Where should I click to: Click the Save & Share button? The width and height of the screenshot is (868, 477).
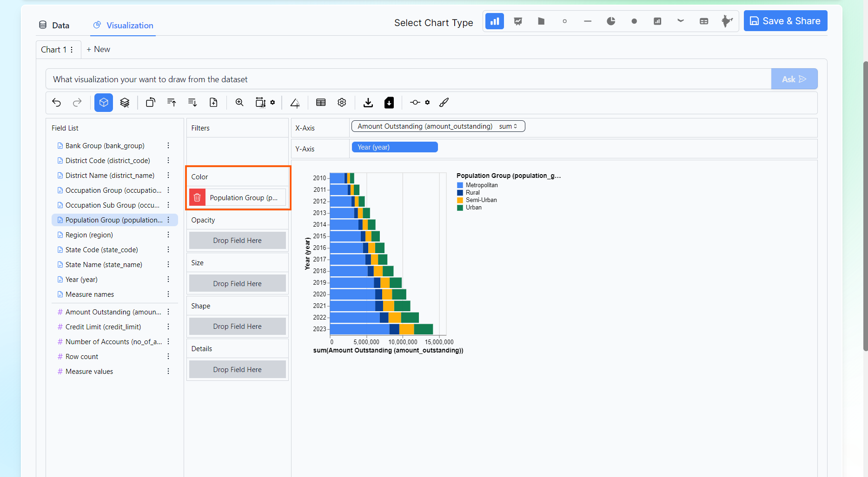point(785,21)
